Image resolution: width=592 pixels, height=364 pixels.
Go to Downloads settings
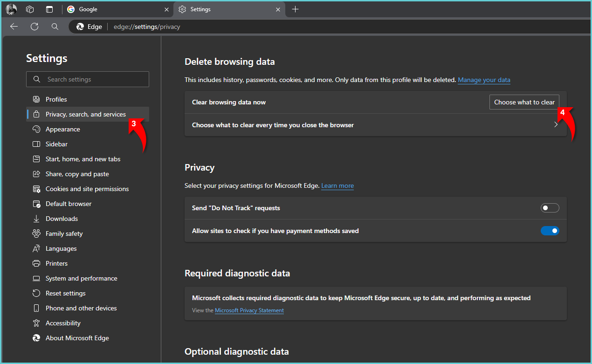88,219
